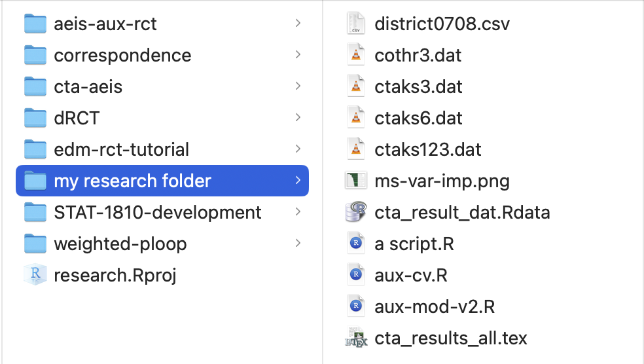Select the file named a script.R
The image size is (644, 364).
click(x=414, y=244)
